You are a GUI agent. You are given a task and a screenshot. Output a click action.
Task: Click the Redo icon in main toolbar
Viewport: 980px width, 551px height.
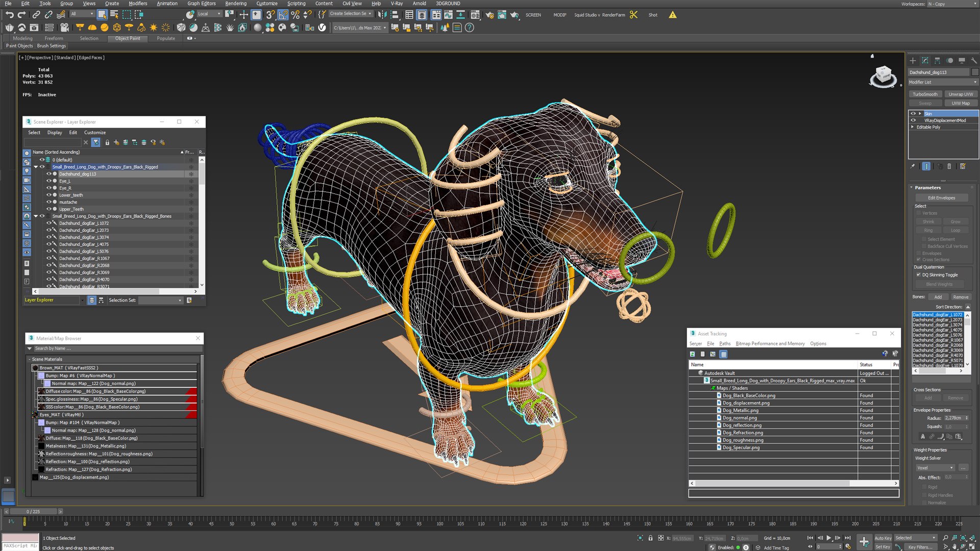coord(21,15)
